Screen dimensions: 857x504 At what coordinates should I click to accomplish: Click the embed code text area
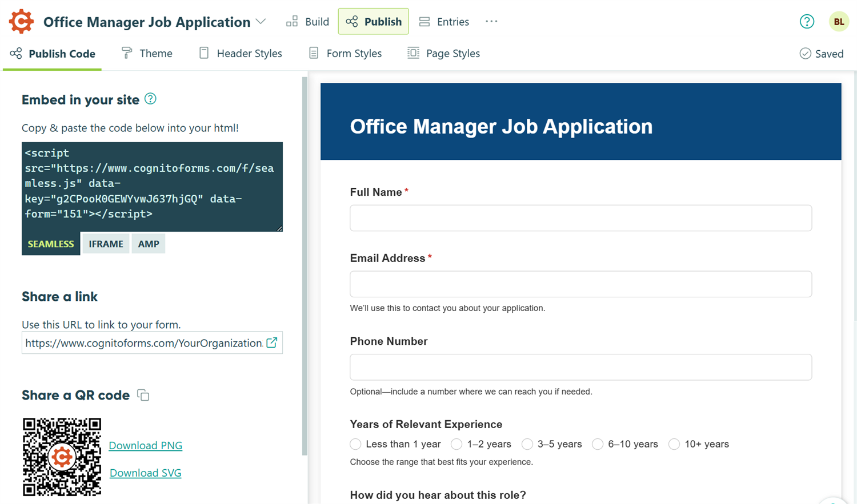[152, 187]
